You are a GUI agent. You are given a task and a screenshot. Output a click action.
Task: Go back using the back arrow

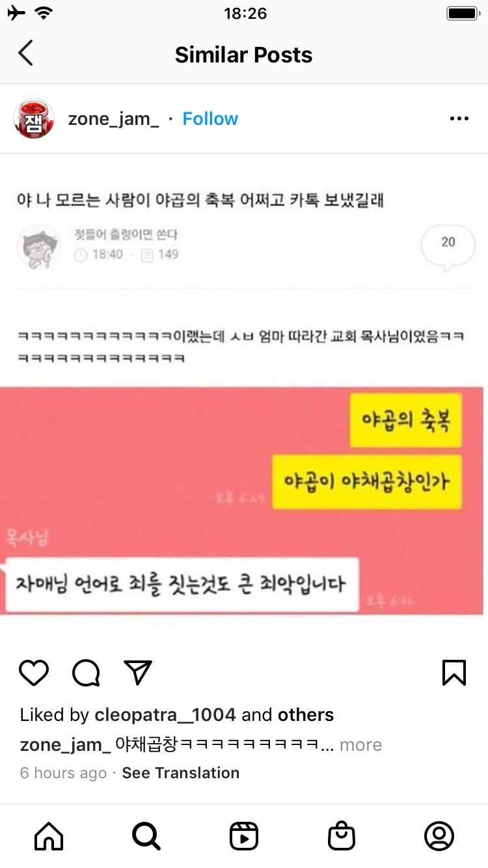[x=25, y=54]
